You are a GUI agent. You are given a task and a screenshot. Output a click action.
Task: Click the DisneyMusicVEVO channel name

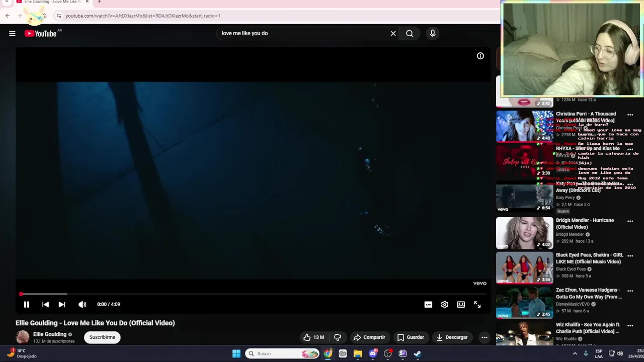click(x=573, y=304)
